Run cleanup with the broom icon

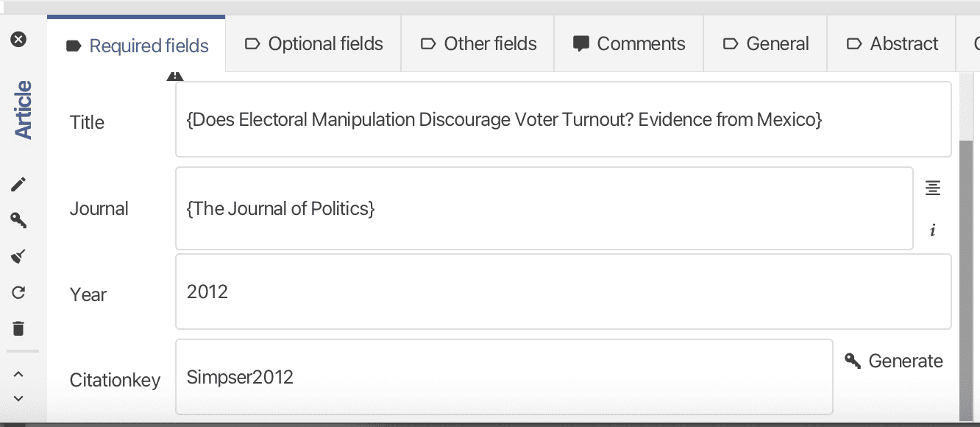19,256
